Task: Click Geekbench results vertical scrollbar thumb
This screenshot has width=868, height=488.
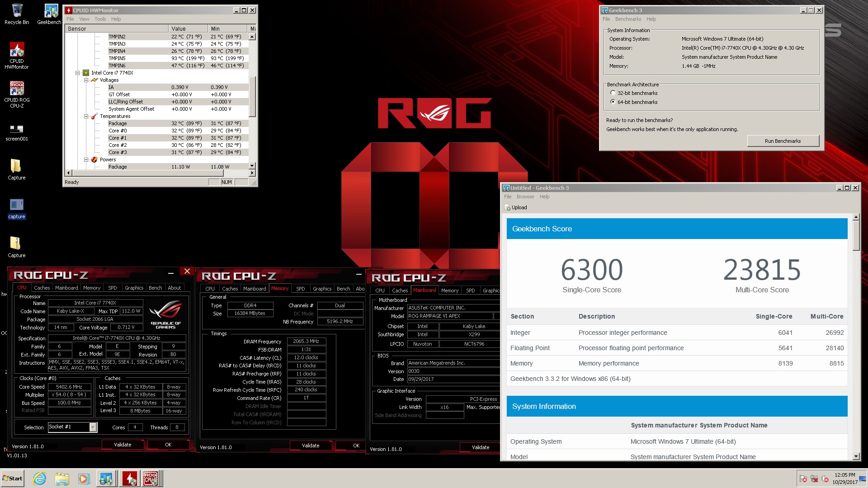Action: [x=856, y=235]
